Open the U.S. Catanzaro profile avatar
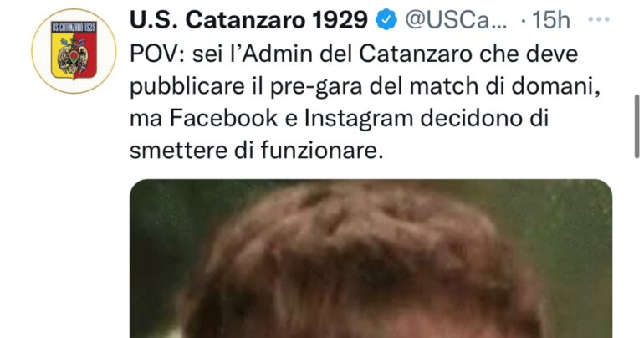 74,51
